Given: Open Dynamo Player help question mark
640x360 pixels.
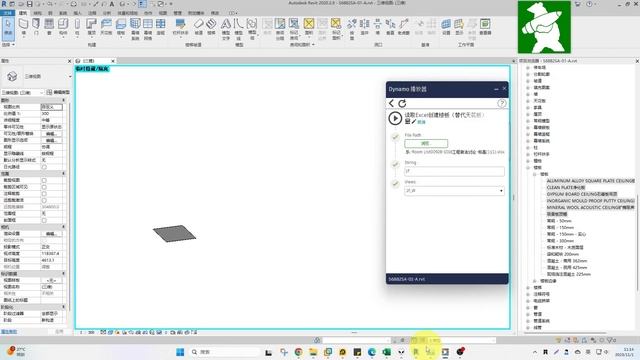Looking at the screenshot, I should (502, 103).
